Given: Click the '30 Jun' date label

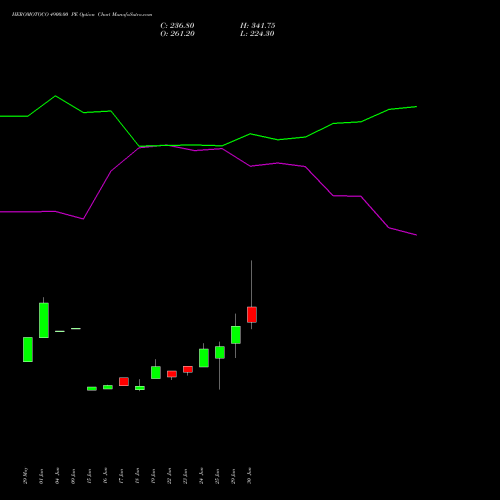Looking at the screenshot, I should pyautogui.click(x=250, y=476).
